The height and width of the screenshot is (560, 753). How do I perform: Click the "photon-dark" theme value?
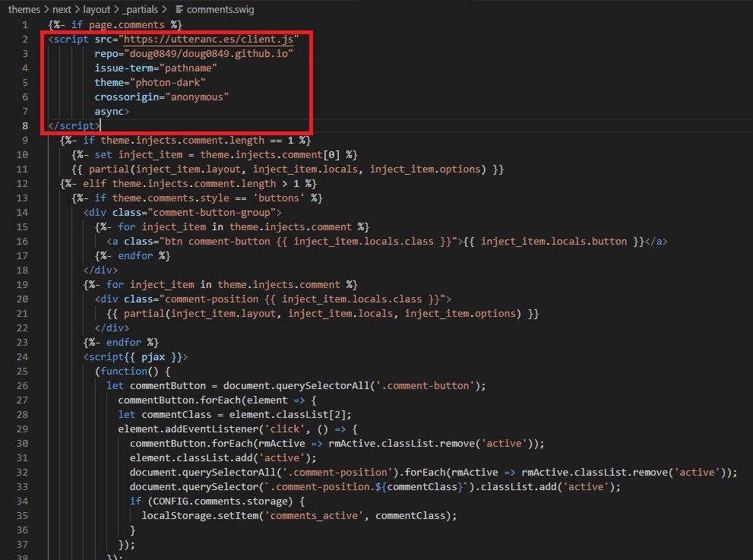coord(170,82)
